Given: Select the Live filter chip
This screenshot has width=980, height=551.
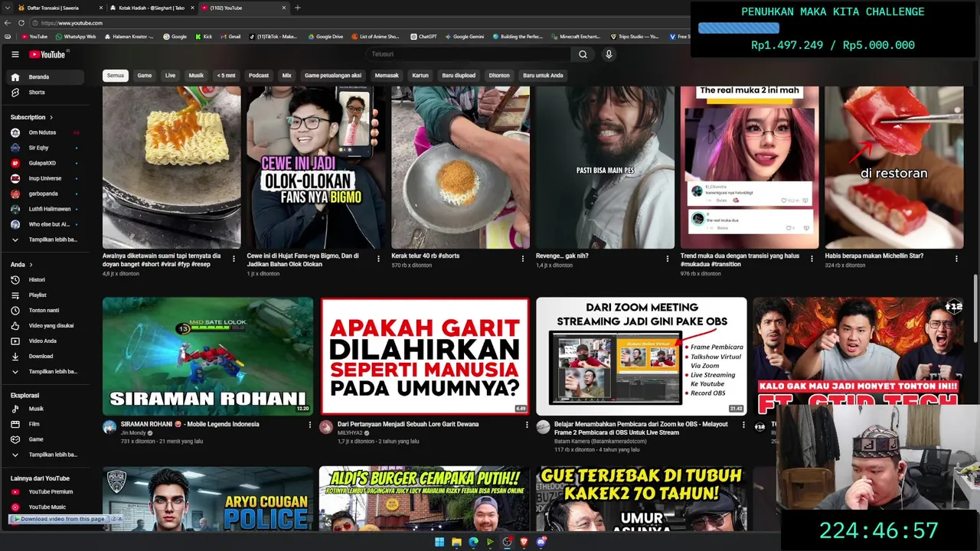Looking at the screenshot, I should pos(170,76).
